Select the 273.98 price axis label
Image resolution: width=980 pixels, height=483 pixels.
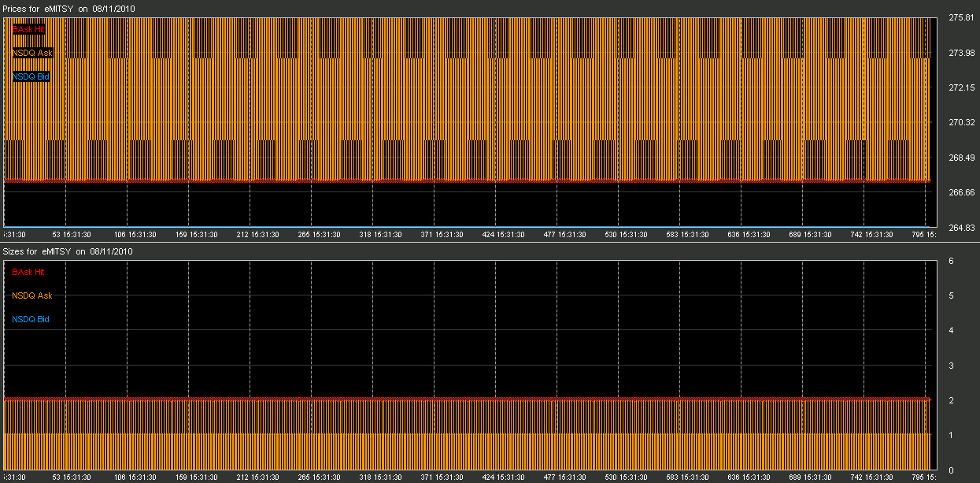click(x=963, y=53)
